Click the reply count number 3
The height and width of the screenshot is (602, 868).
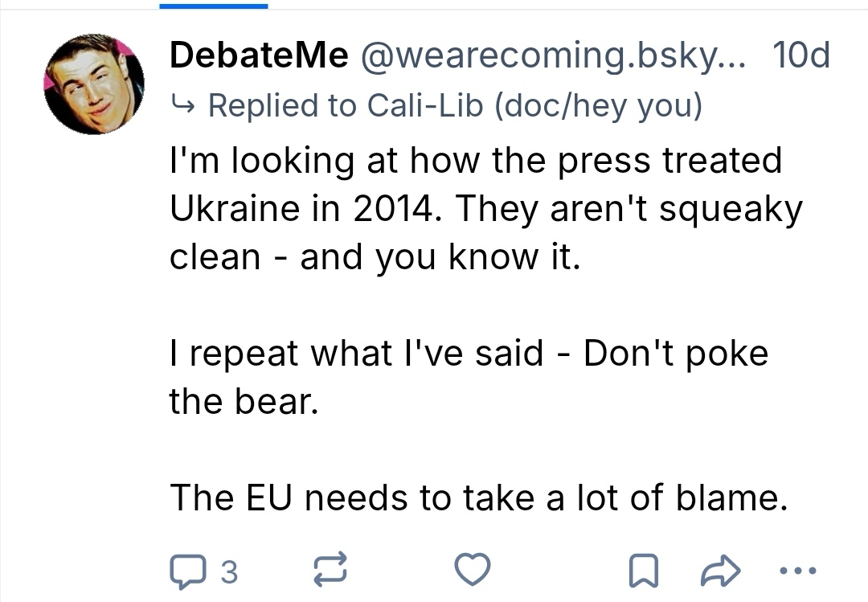coord(229,571)
